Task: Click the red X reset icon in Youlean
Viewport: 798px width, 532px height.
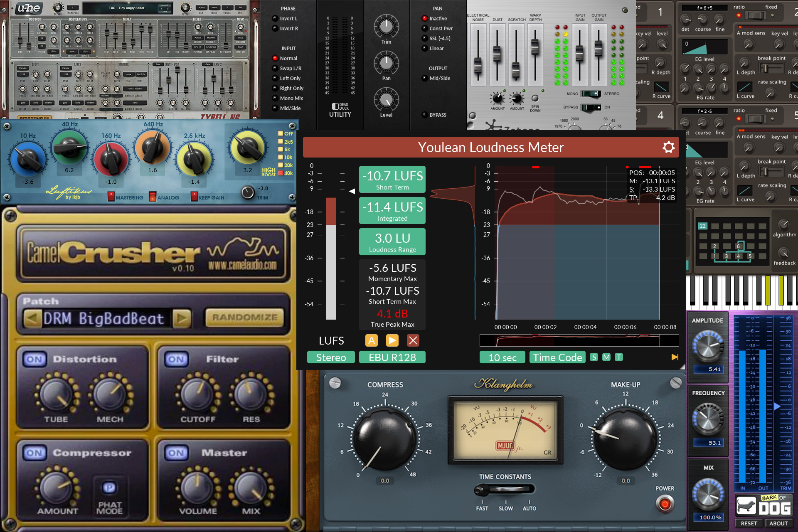Action: point(413,340)
